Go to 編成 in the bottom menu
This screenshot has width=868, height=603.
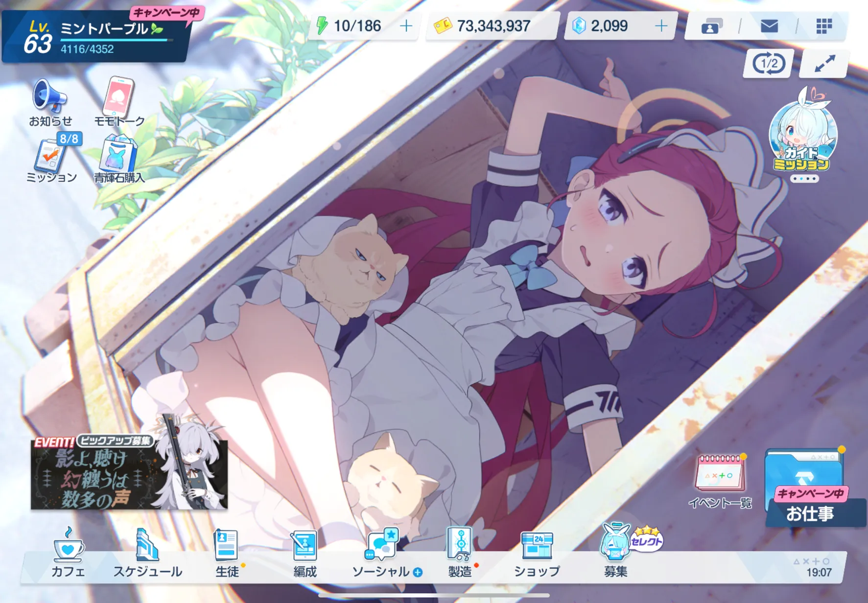tap(305, 553)
